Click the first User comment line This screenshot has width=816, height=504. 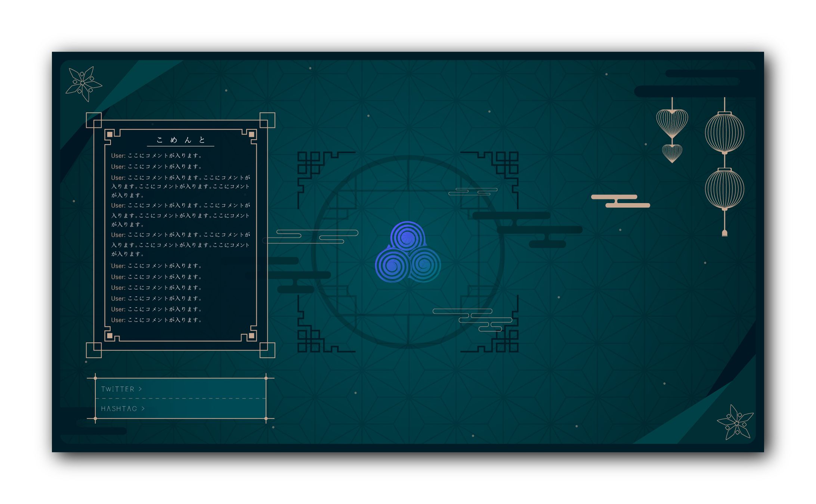(x=156, y=156)
